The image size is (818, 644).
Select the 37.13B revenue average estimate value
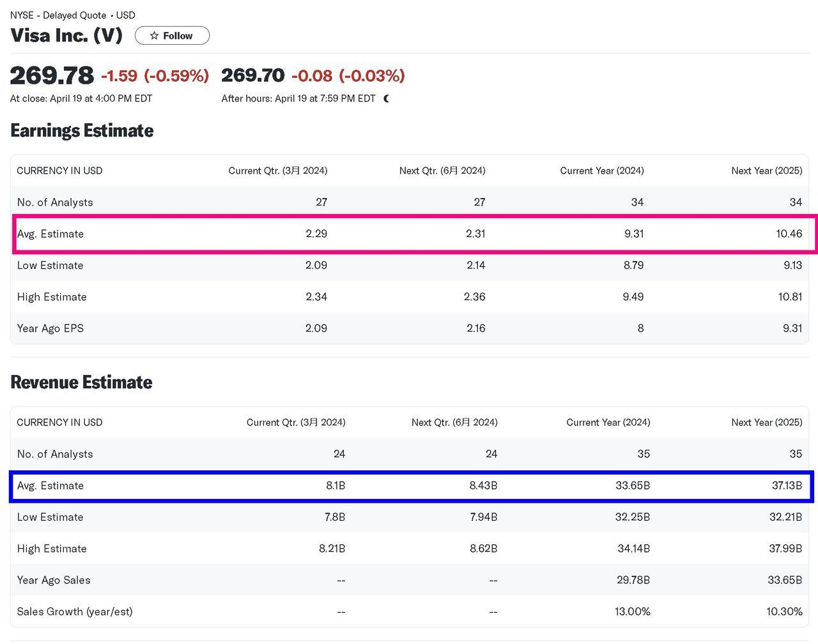(x=787, y=486)
